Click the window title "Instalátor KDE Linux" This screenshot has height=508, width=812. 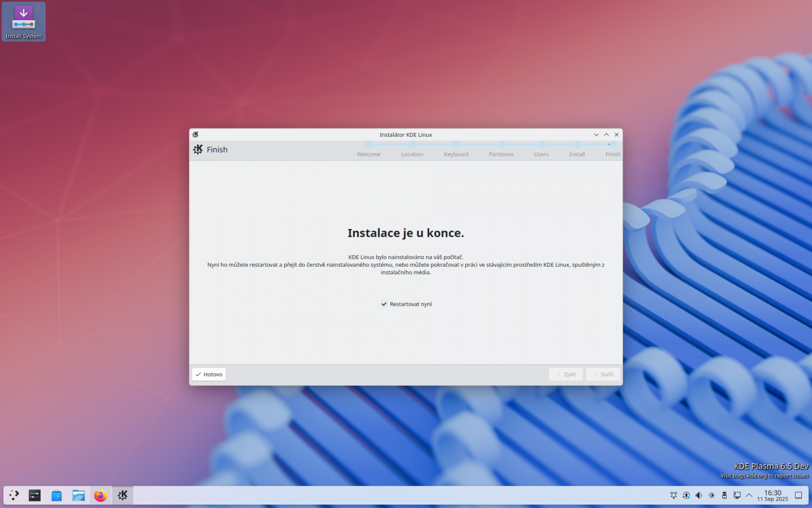coord(406,135)
